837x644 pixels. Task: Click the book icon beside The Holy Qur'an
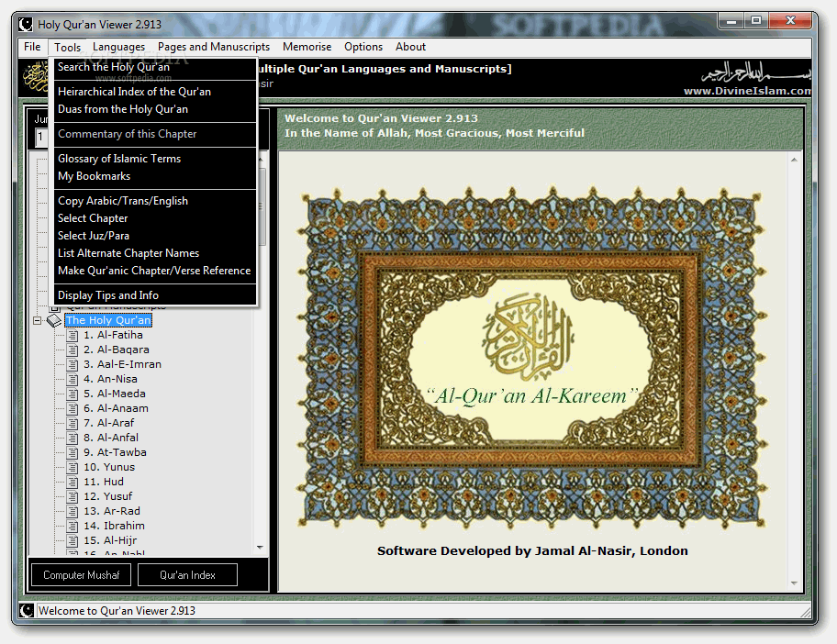click(x=54, y=321)
